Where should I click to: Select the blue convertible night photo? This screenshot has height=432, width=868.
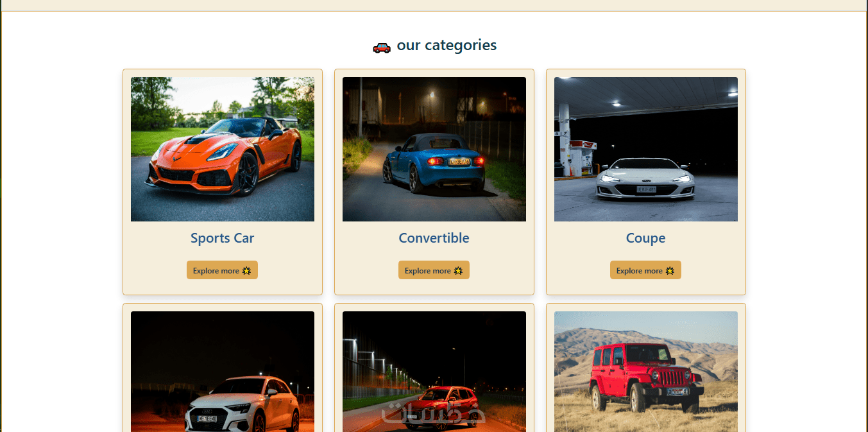pos(434,150)
